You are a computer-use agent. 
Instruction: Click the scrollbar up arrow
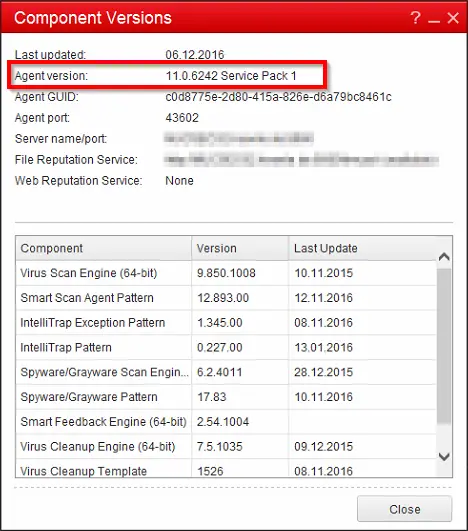444,257
